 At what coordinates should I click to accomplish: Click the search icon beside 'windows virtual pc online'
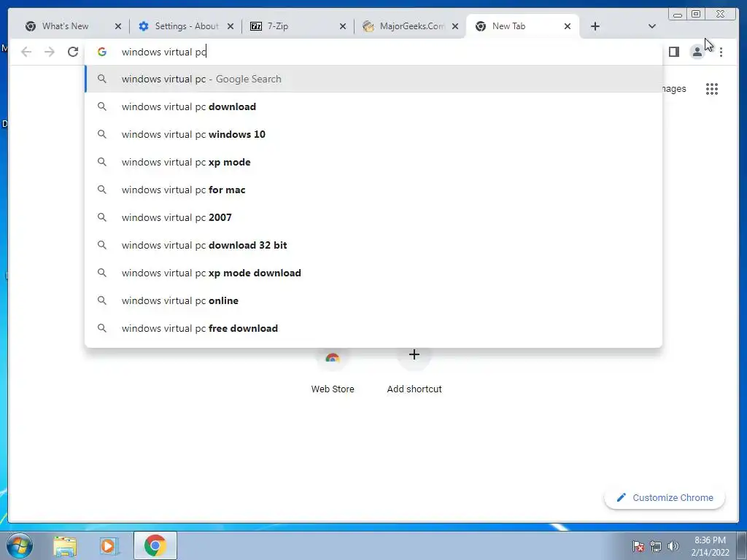point(102,300)
